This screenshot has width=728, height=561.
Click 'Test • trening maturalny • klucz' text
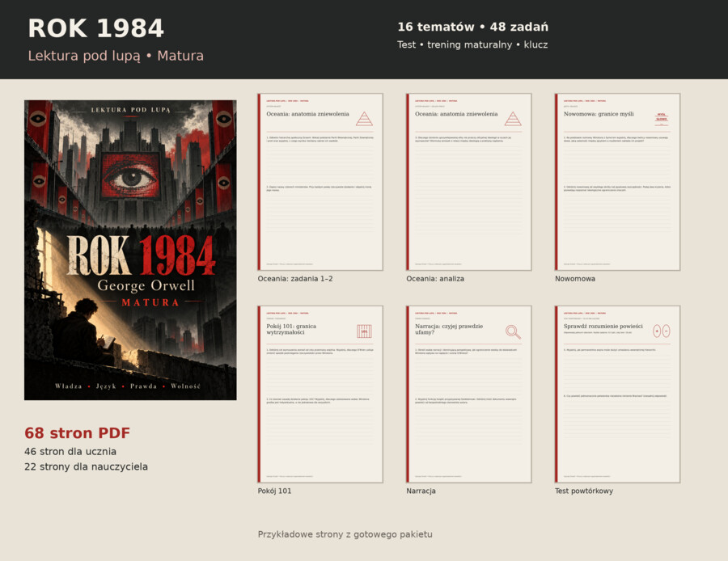[472, 44]
